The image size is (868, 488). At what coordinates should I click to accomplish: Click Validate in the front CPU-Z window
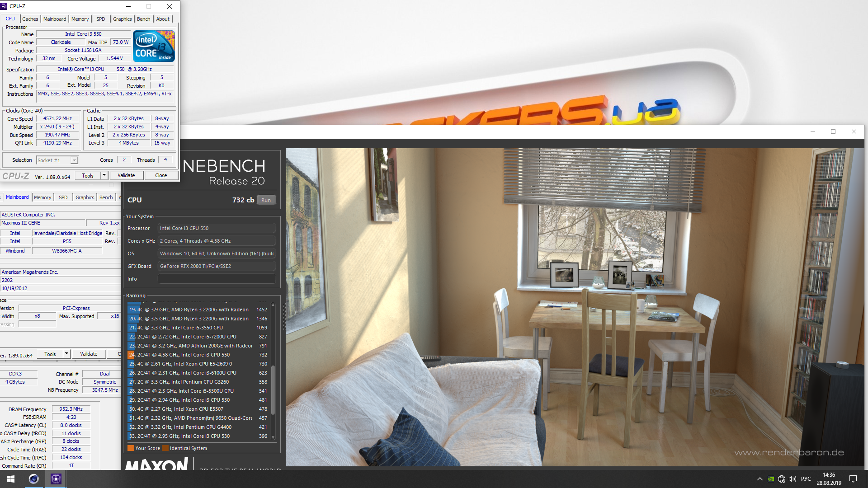point(126,175)
